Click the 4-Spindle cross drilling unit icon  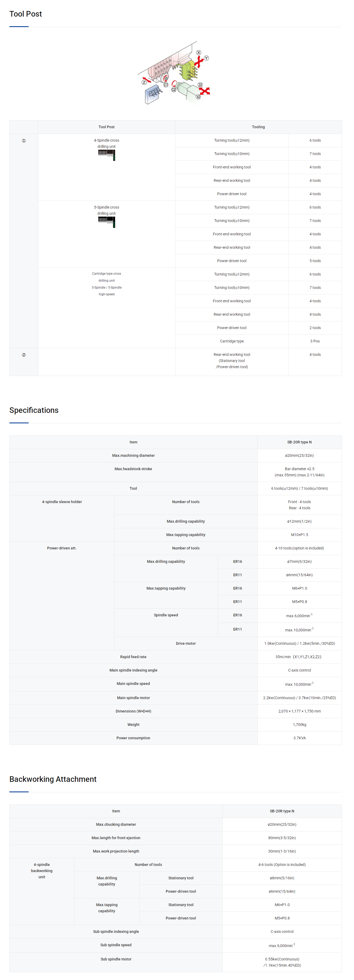tap(107, 155)
